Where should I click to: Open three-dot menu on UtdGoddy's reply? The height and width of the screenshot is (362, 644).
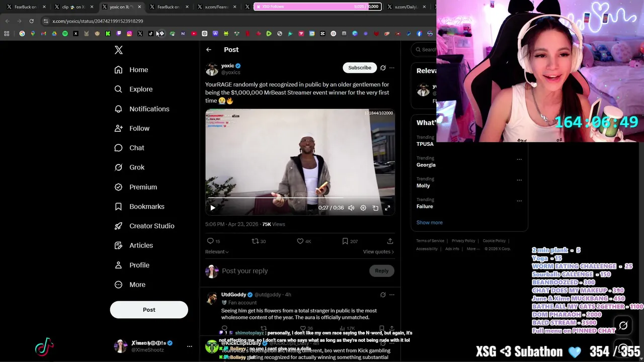tap(392, 295)
